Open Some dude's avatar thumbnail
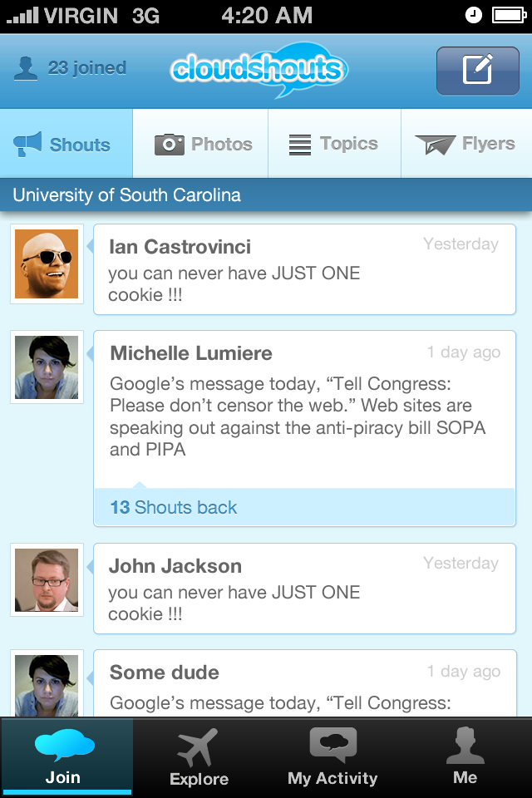 [x=47, y=685]
